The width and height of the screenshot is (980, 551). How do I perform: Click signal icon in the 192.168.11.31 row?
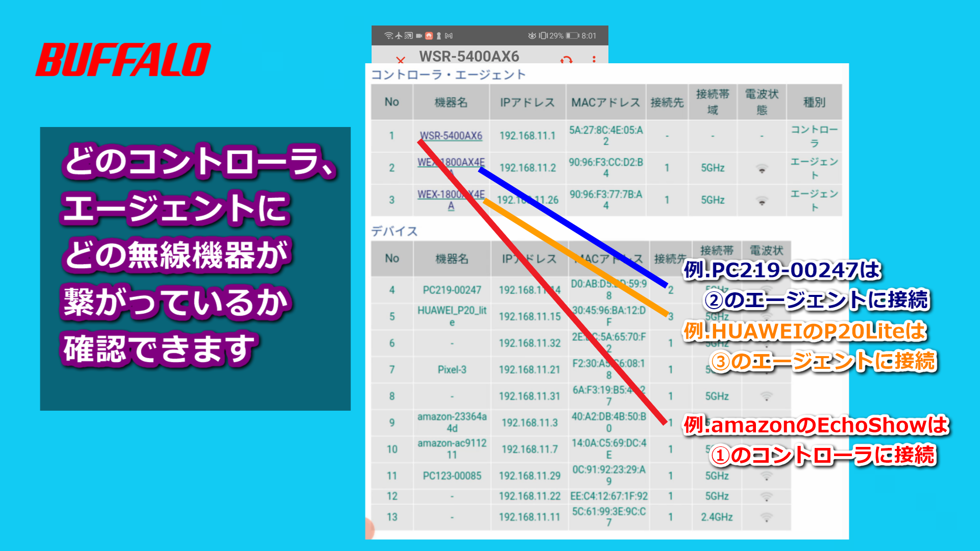coord(766,396)
